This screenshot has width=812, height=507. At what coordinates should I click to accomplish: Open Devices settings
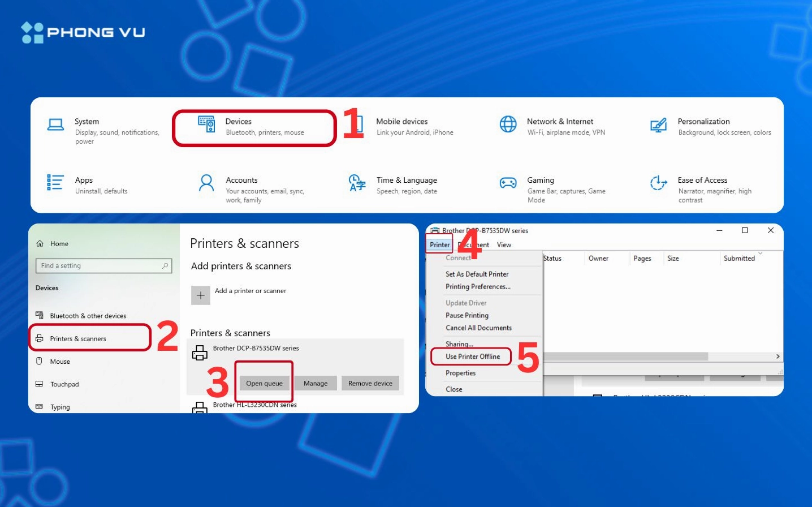[x=239, y=126]
